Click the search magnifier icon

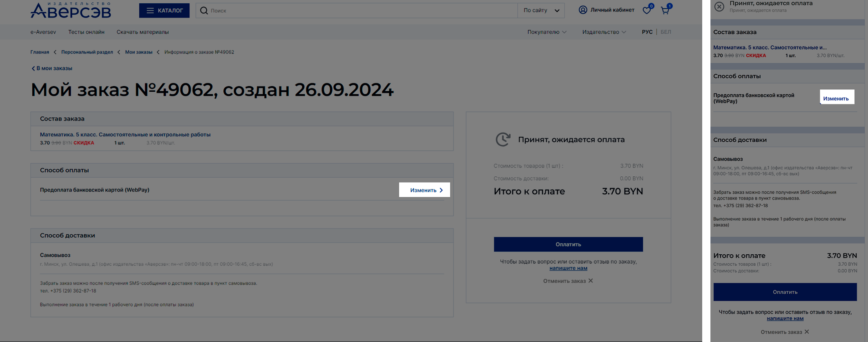[x=204, y=11]
